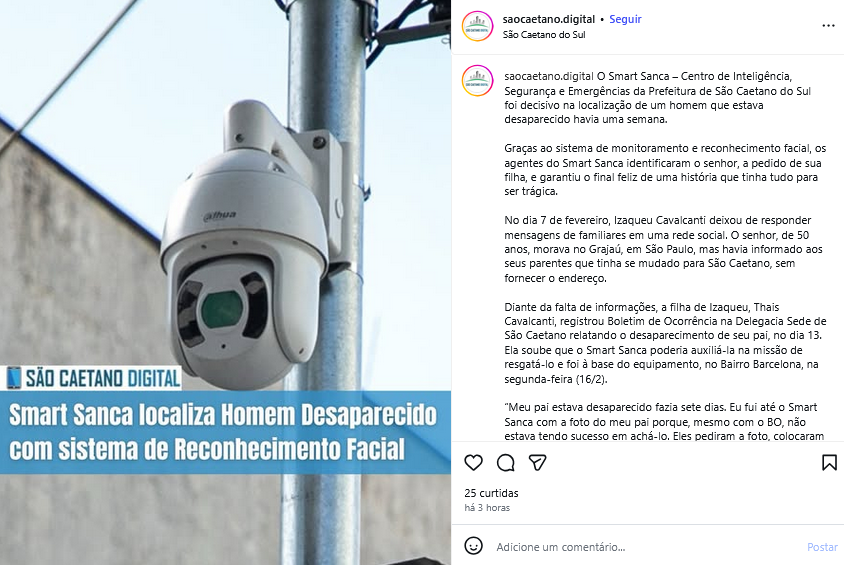This screenshot has height=565, width=844.
Task: Focus the 'Adicione um comentário' field
Action: (648, 547)
